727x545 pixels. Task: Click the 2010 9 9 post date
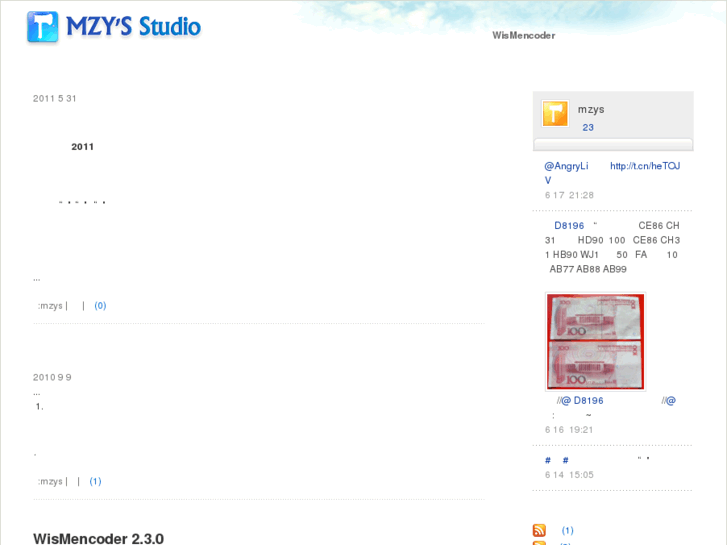pyautogui.click(x=52, y=378)
